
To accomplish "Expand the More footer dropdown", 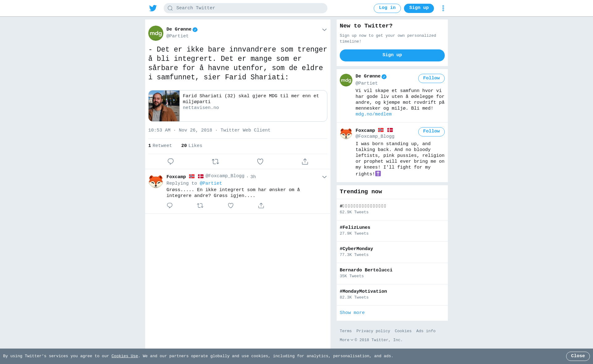I will (347, 340).
